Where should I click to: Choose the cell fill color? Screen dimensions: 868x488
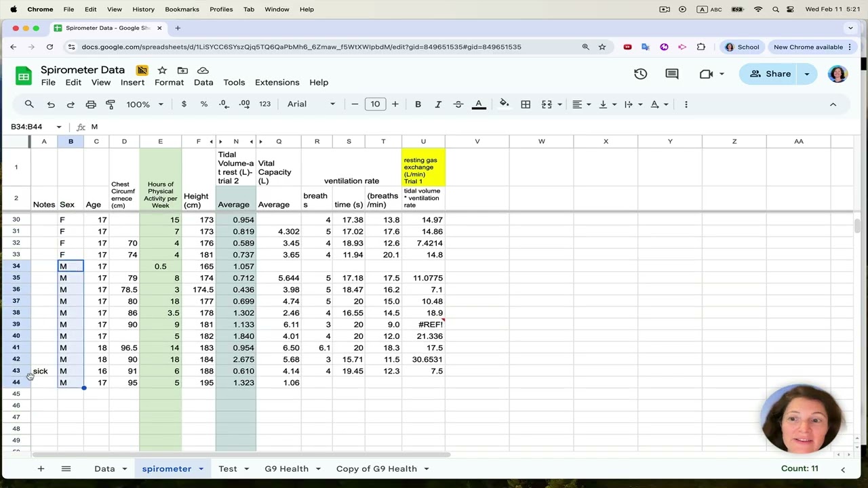click(x=504, y=104)
